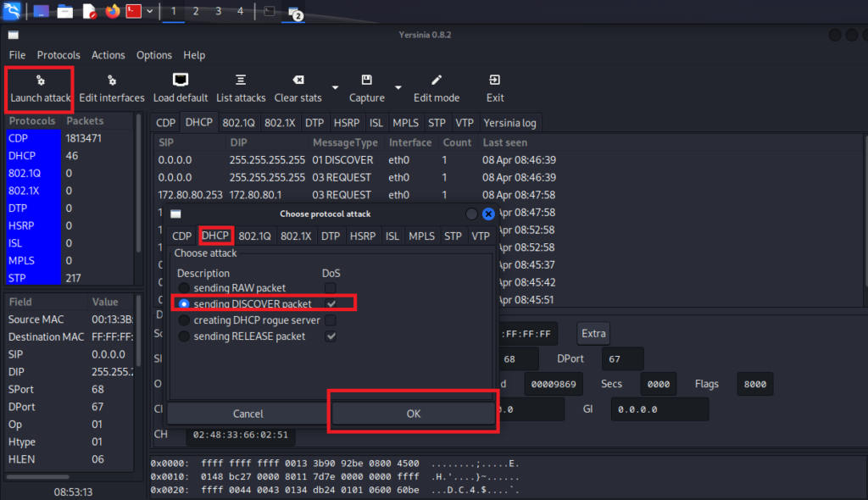Select CDP in the Protocols list

click(x=33, y=138)
